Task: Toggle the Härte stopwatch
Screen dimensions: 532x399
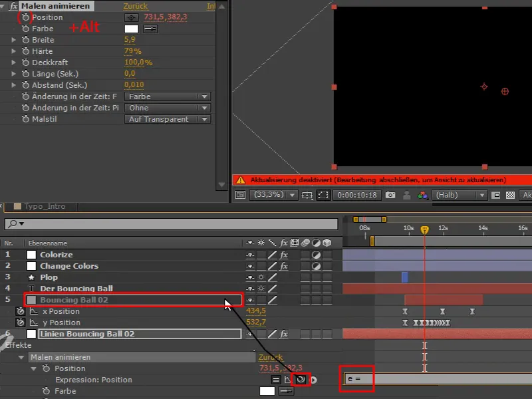Action: 25,51
